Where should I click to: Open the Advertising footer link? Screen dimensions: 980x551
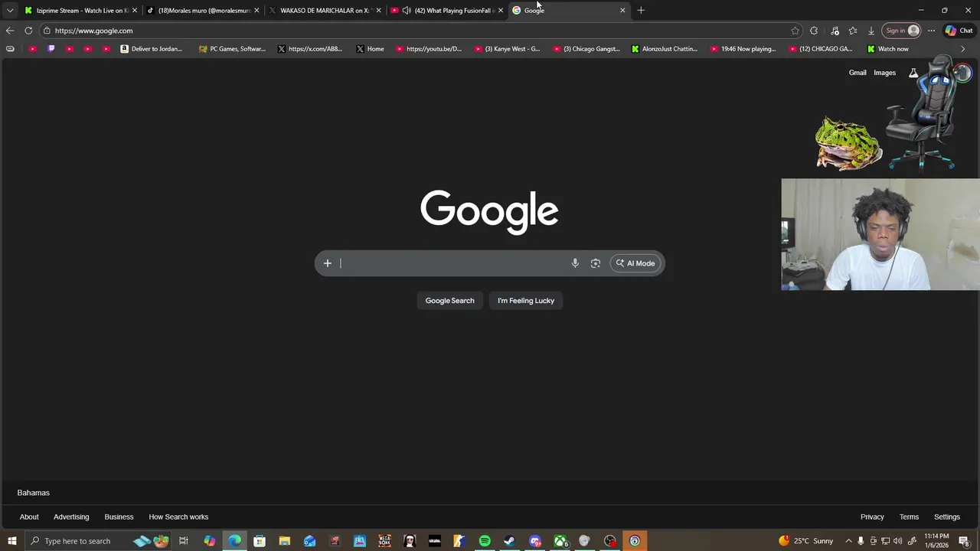71,517
